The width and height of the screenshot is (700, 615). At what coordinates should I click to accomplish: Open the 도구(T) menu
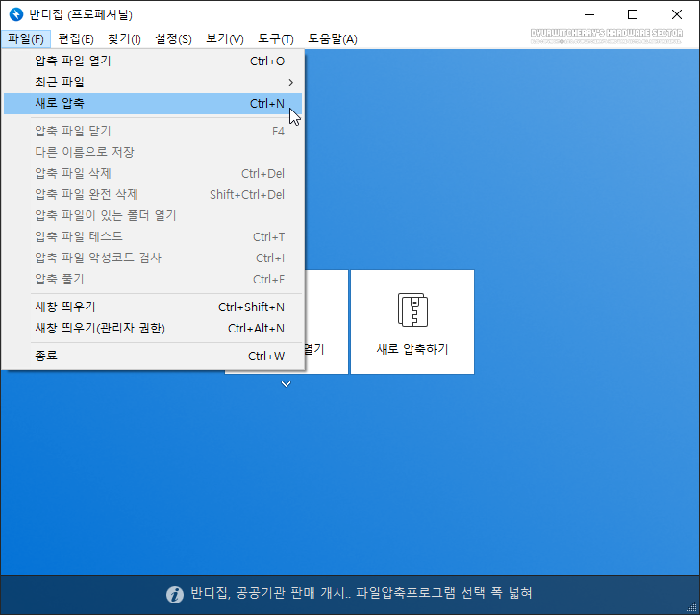click(275, 38)
